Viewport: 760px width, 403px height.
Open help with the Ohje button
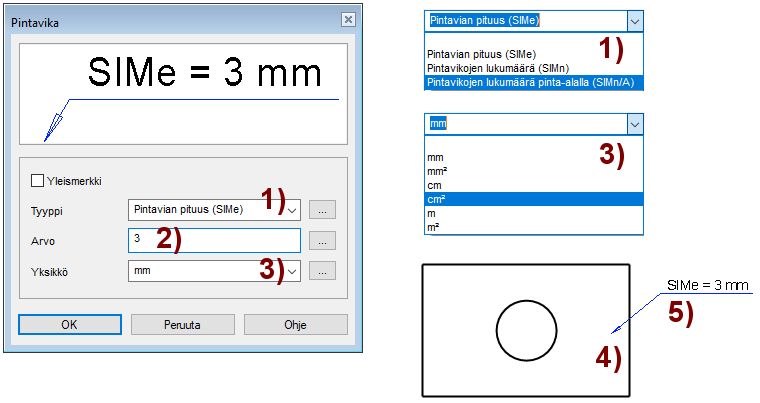[295, 325]
